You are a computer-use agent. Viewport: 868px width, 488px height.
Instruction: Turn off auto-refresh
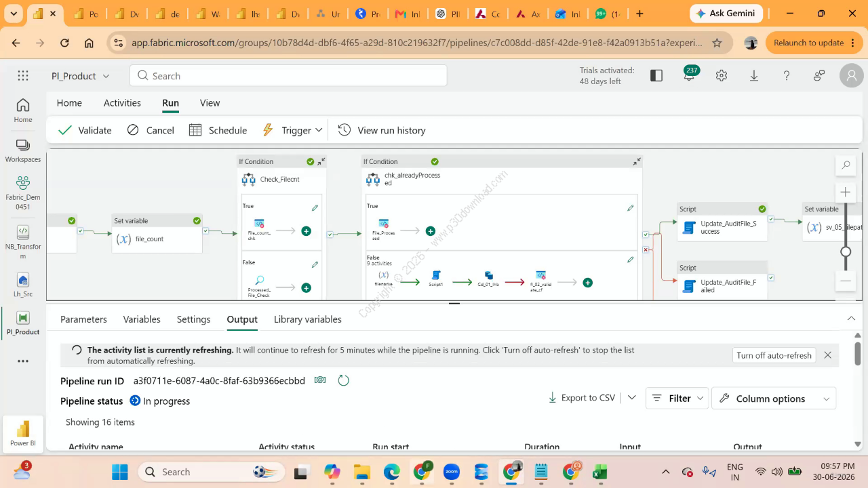774,355
